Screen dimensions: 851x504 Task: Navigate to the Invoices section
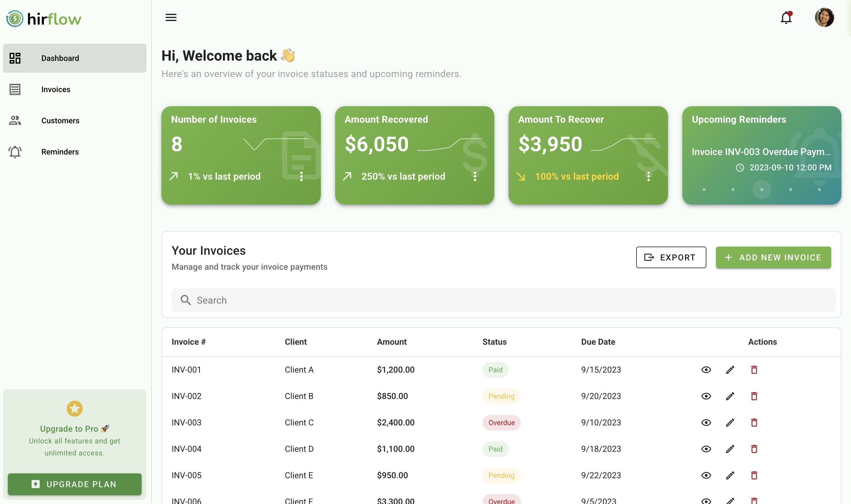click(56, 89)
